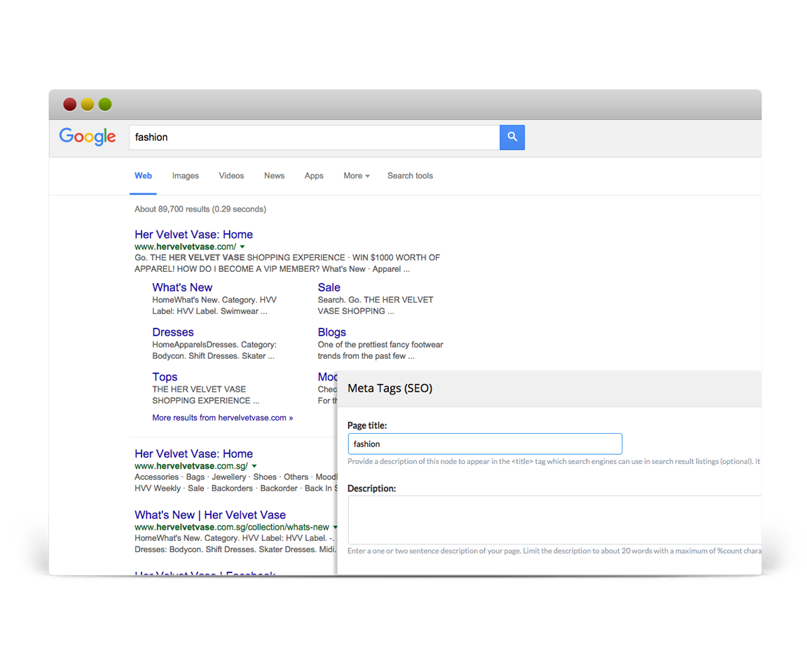Click 'HomeApparelsDresses. Category:' snippet text
807x672 pixels.
click(x=214, y=345)
